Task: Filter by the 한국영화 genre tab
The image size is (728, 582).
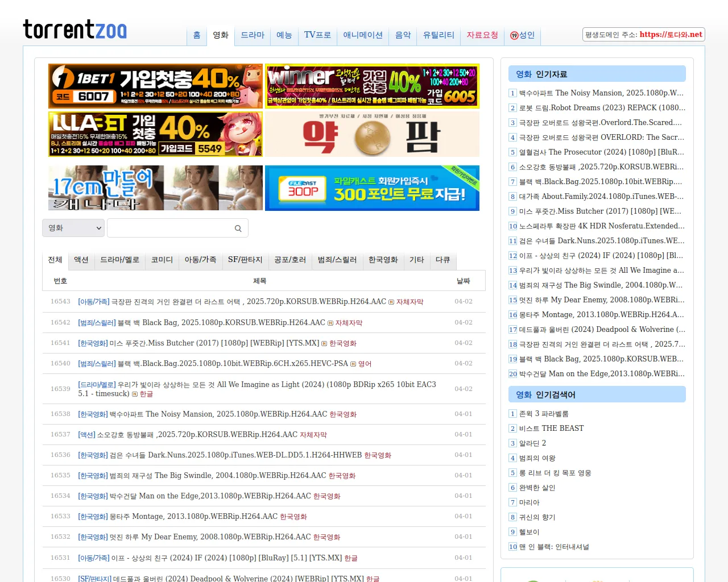Action: coord(383,260)
